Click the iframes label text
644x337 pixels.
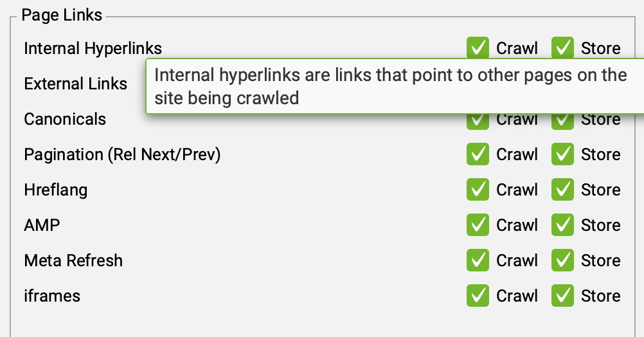[x=52, y=296]
